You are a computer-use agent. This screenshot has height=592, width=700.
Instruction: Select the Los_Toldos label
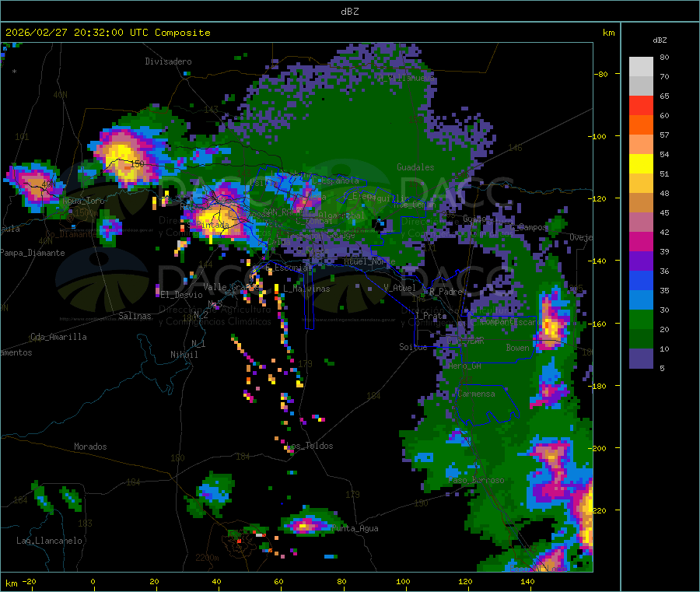click(310, 446)
